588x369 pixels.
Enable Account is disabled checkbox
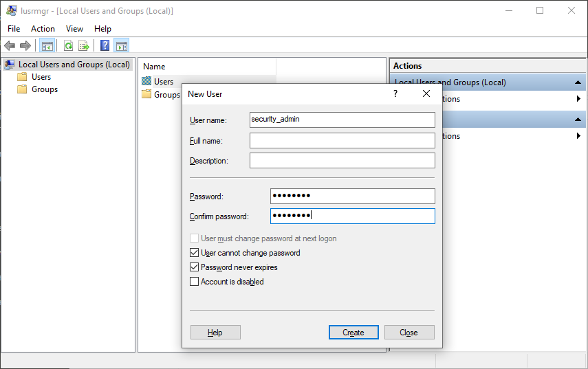pyautogui.click(x=194, y=282)
